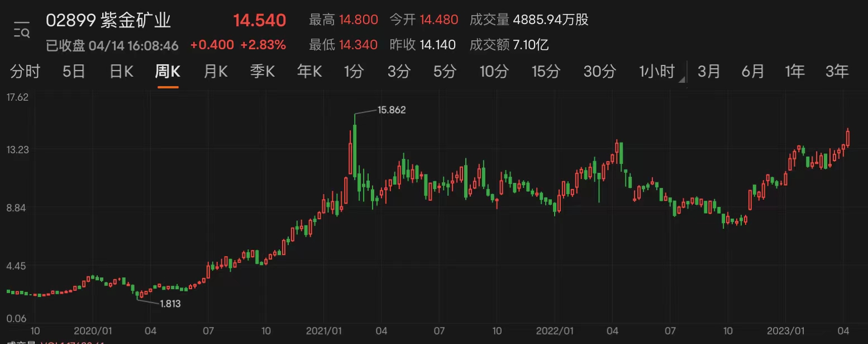Click the 15.862 peak price label

[x=392, y=110]
